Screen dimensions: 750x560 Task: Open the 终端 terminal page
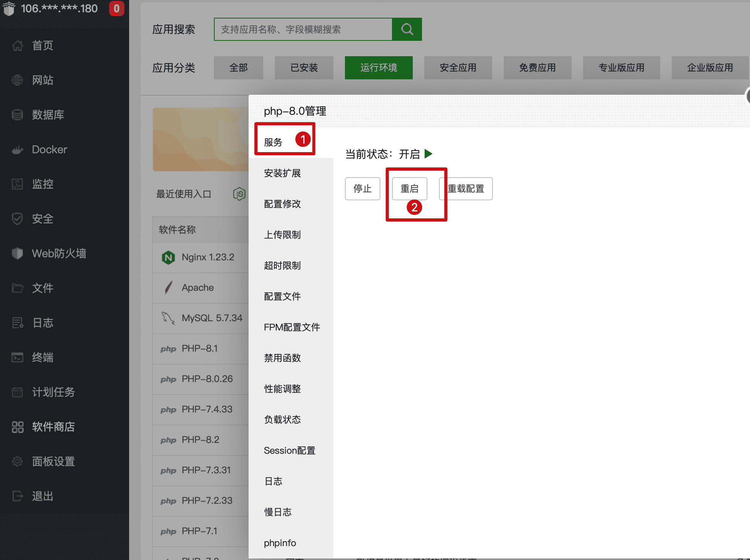tap(42, 357)
